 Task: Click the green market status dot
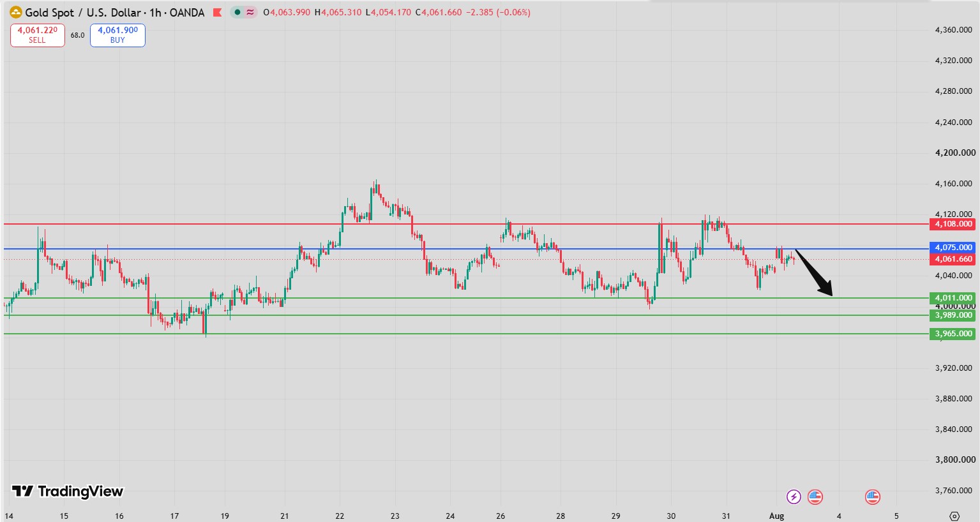pyautogui.click(x=237, y=12)
